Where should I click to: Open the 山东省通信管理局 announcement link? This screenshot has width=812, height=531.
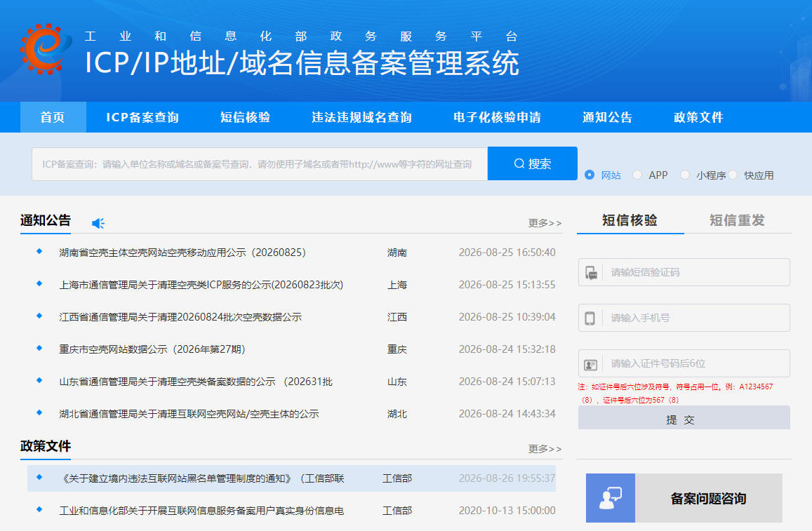tap(196, 382)
